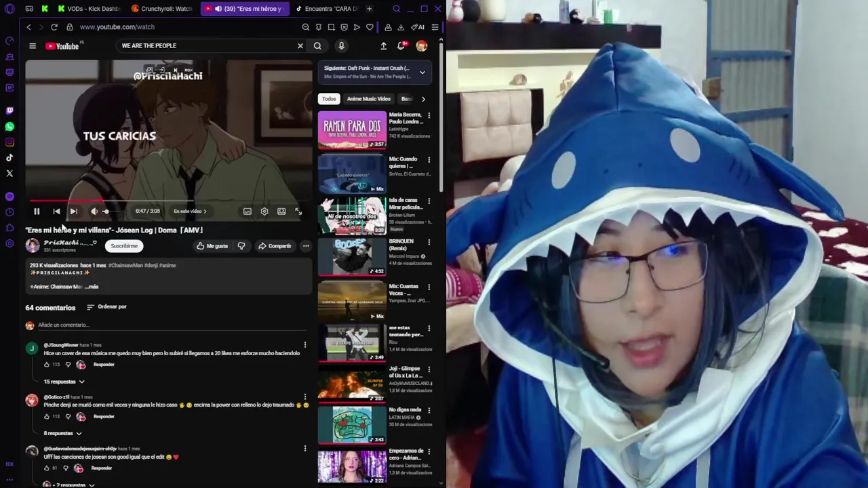This screenshot has width=868, height=488.
Task: Switch the player to theater mode
Action: tap(281, 211)
